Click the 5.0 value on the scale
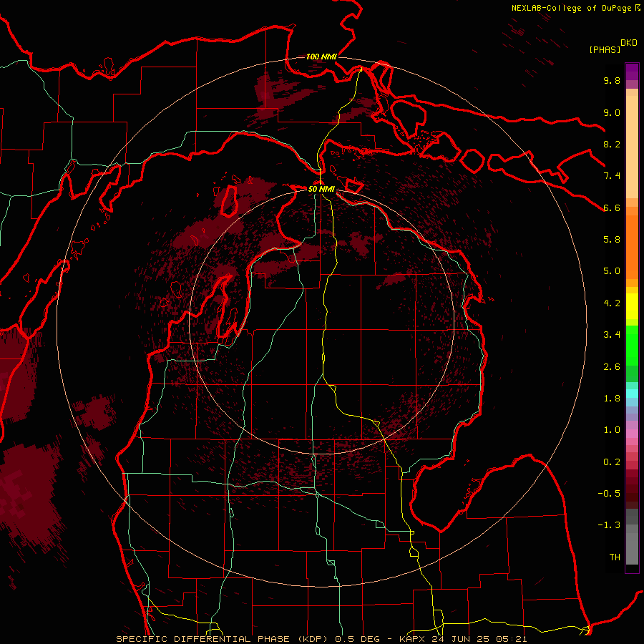The image size is (644, 644). (612, 271)
